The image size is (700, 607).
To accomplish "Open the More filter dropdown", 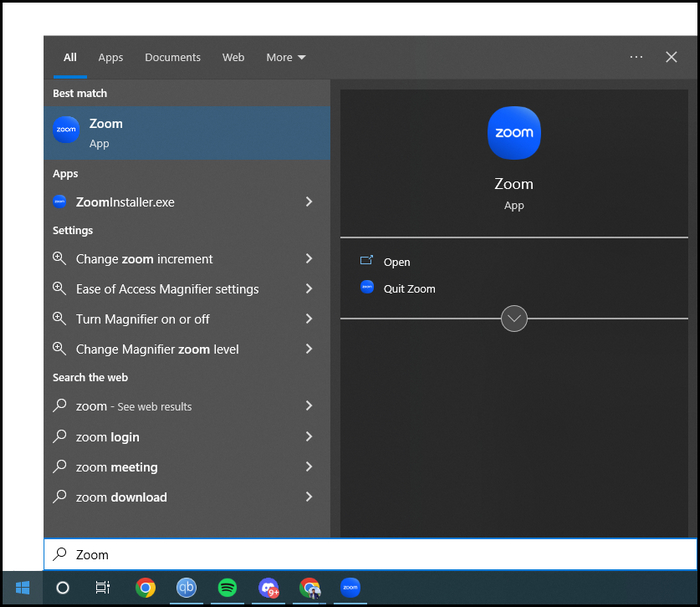I will [286, 57].
